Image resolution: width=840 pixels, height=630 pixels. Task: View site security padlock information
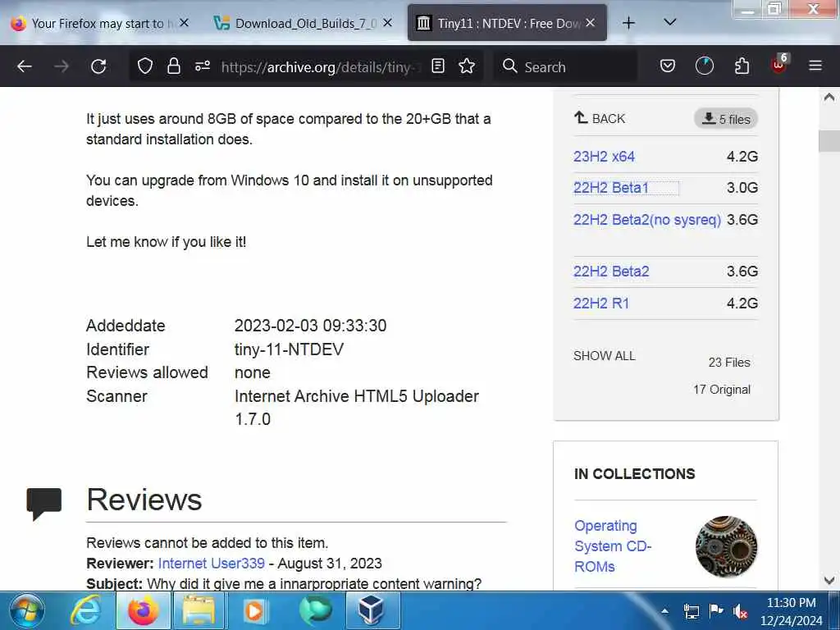click(174, 66)
